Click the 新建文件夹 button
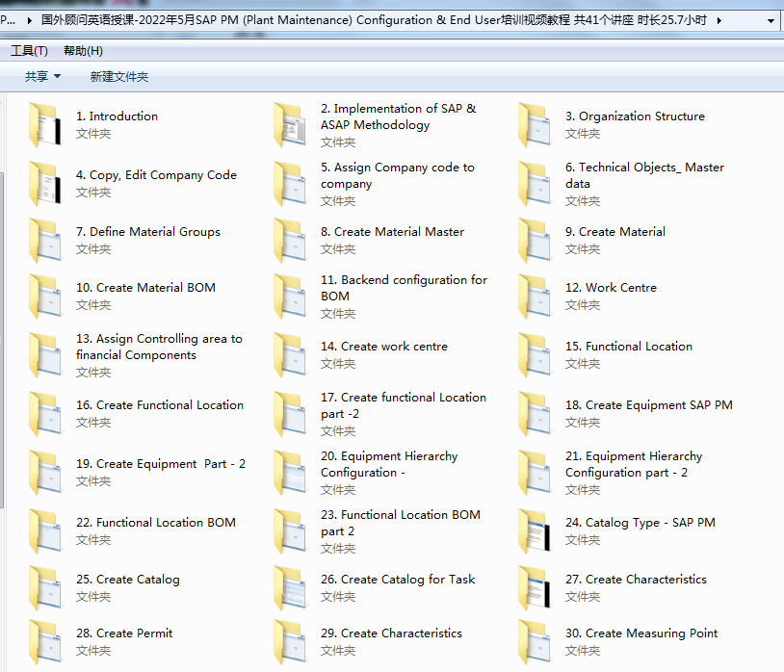The width and height of the screenshot is (784, 672). pyautogui.click(x=119, y=76)
